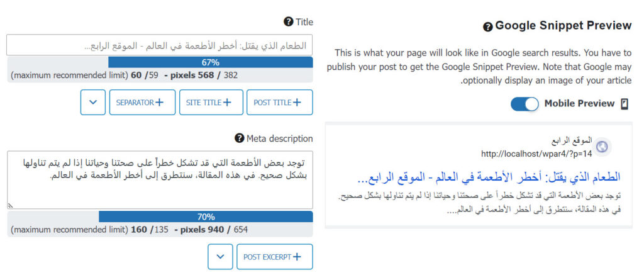Click the blue snippet title link
The image size is (644, 275).
[491, 177]
